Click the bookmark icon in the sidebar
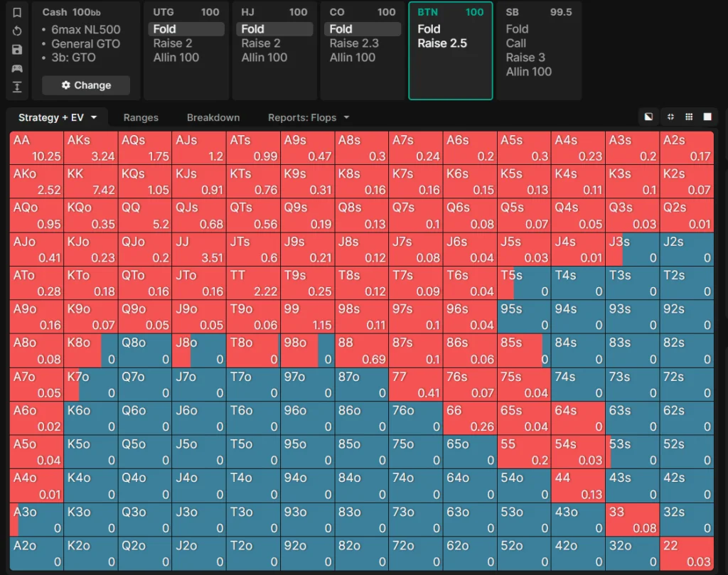This screenshot has width=728, height=575. pos(17,12)
